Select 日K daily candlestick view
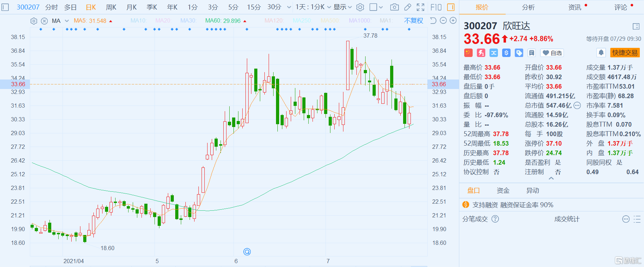The image size is (644, 267). pos(91,7)
